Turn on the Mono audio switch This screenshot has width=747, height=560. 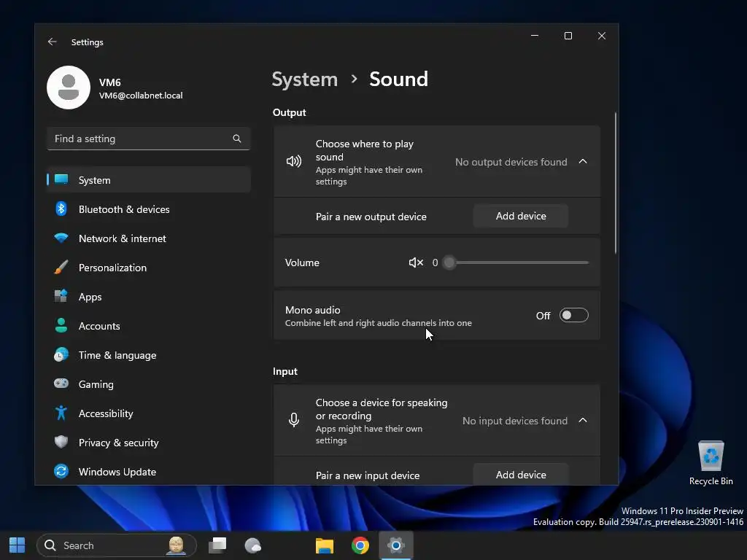point(573,315)
